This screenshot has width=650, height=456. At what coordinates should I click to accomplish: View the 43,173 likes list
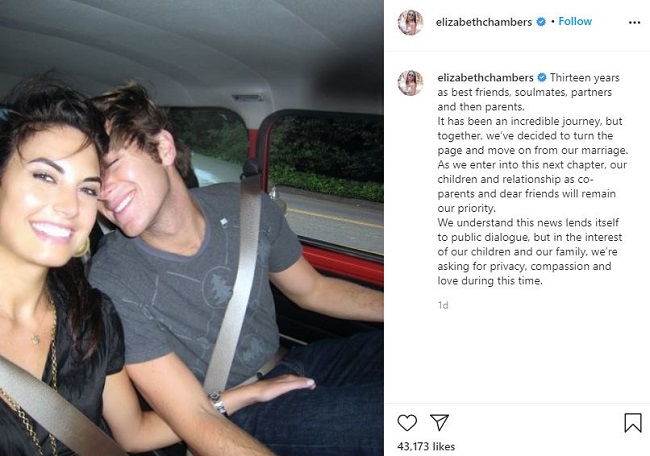pyautogui.click(x=426, y=446)
